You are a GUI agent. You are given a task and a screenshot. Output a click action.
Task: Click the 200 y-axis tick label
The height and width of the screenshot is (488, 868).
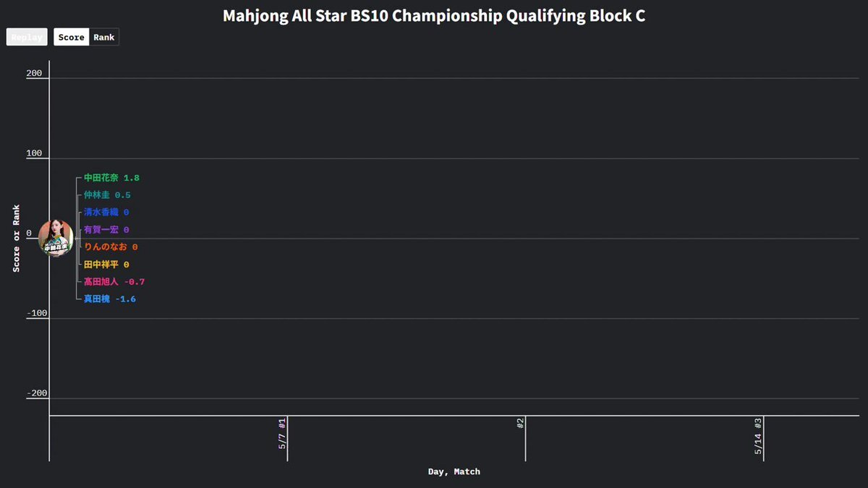[35, 74]
